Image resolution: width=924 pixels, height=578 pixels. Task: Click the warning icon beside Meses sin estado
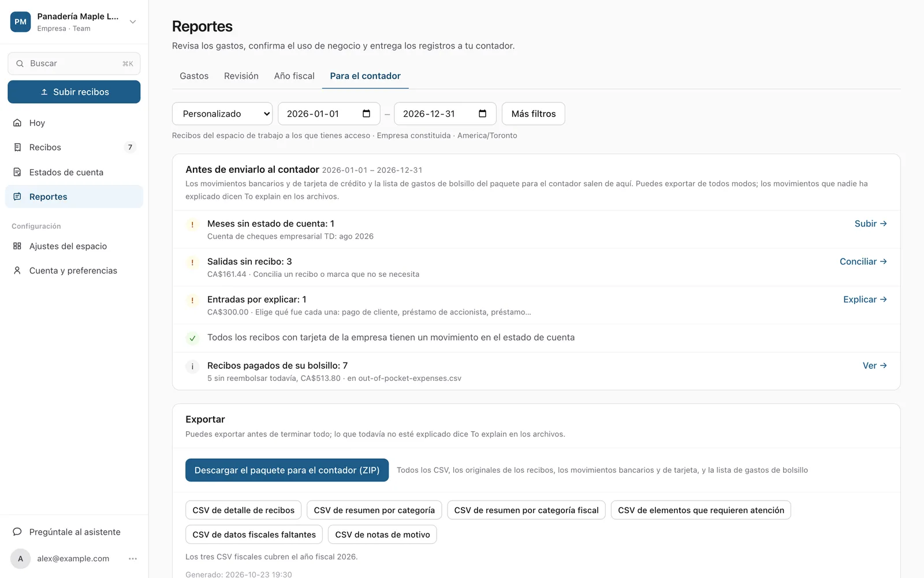click(192, 225)
